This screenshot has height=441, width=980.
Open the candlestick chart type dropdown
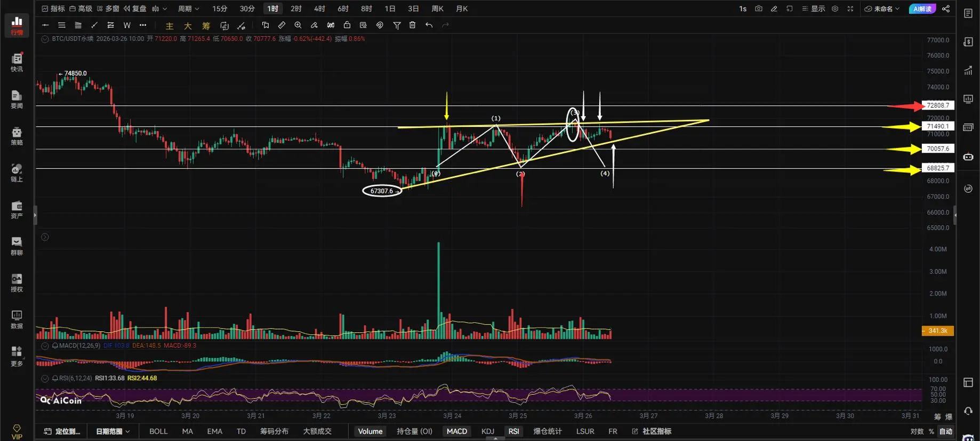(x=159, y=9)
